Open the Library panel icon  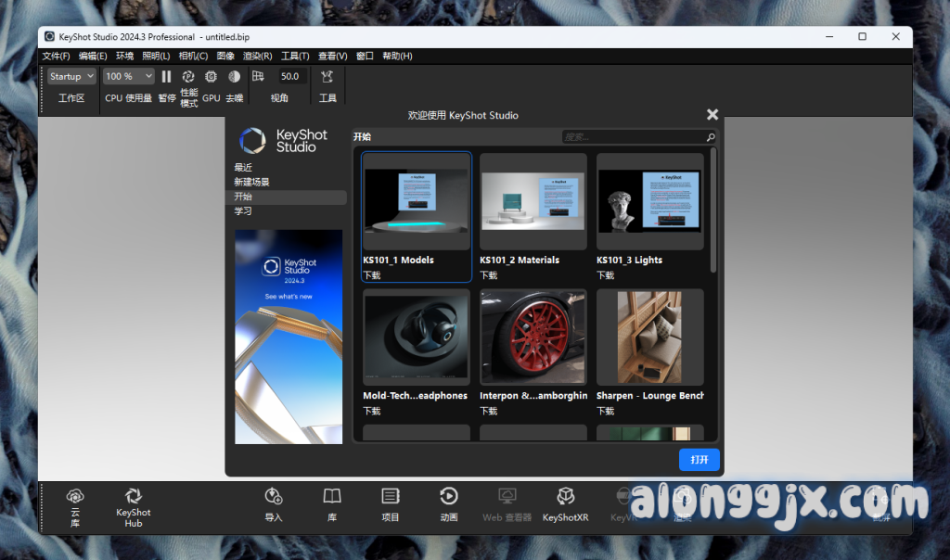332,498
